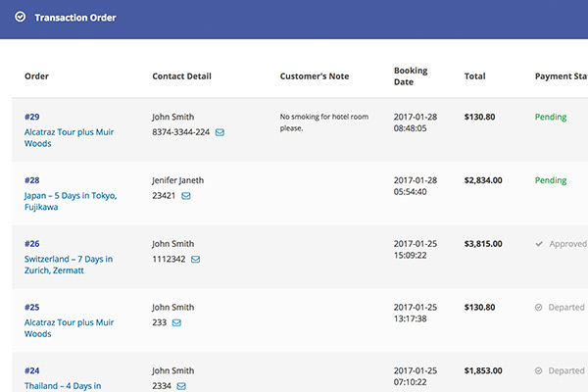Open order number #28
This screenshot has width=588, height=392.
[x=32, y=180]
